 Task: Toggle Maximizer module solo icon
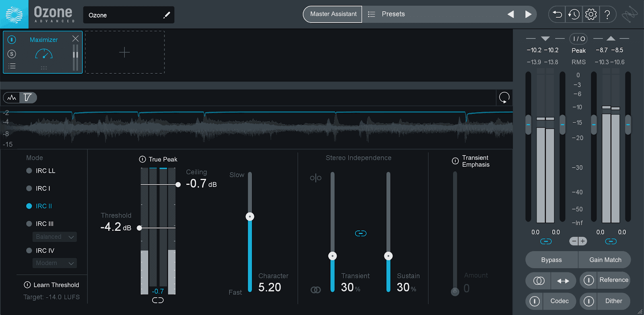(x=12, y=54)
